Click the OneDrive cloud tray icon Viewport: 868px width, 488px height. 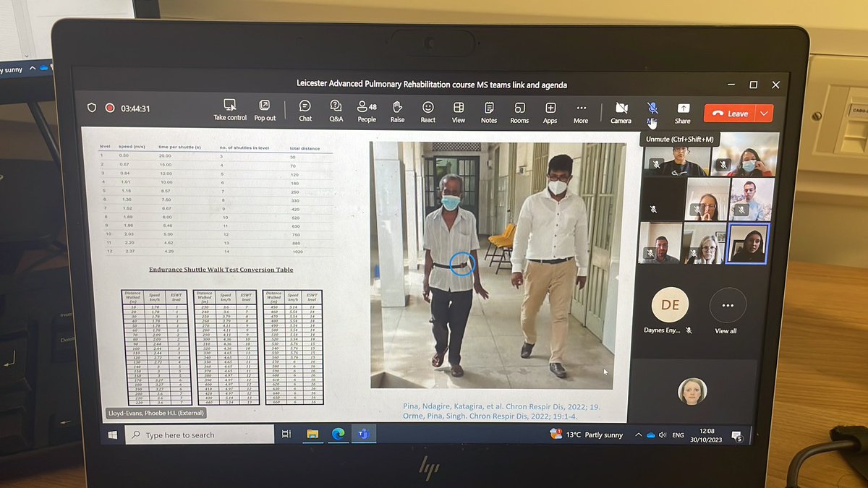click(x=650, y=435)
